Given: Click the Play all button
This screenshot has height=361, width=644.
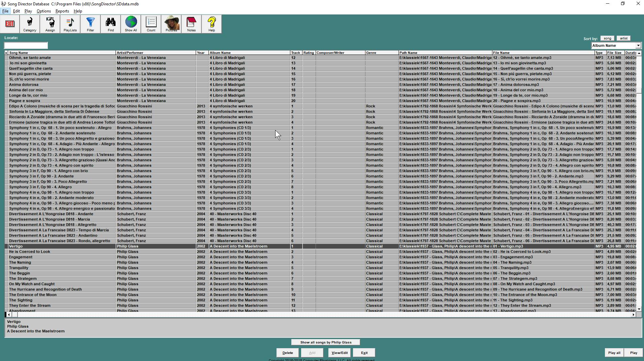Looking at the screenshot, I should click(614, 353).
